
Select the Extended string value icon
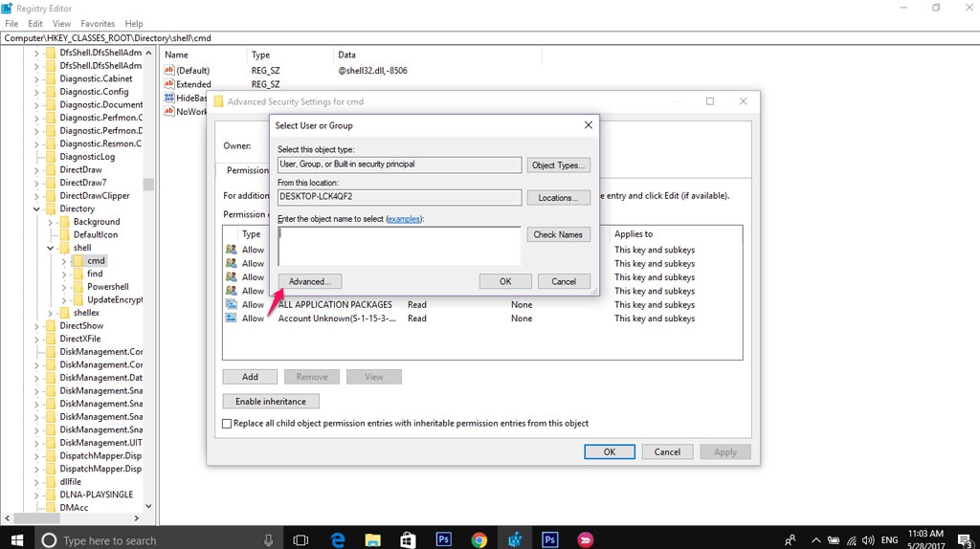(x=168, y=84)
